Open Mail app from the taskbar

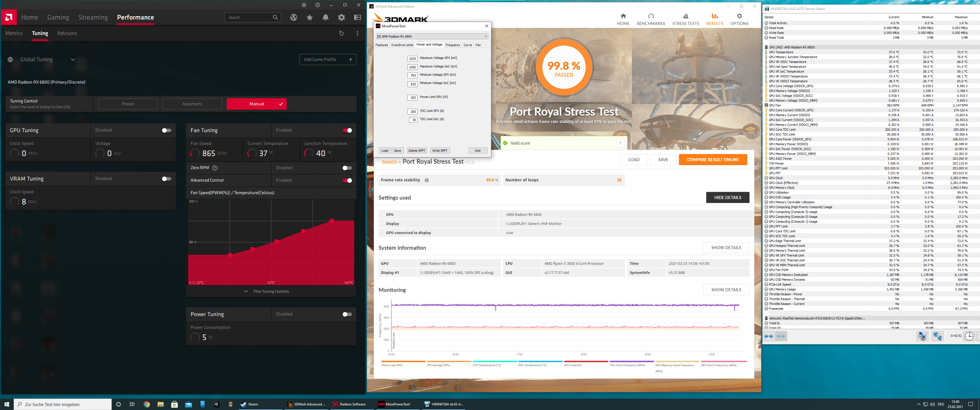pyautogui.click(x=188, y=404)
